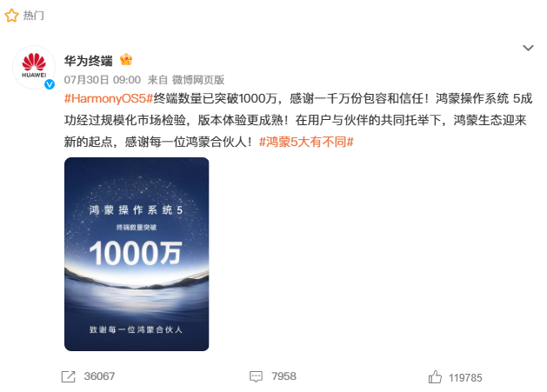This screenshot has height=392, width=547.
Task: Click the orange star hot-post icon
Action: point(11,16)
